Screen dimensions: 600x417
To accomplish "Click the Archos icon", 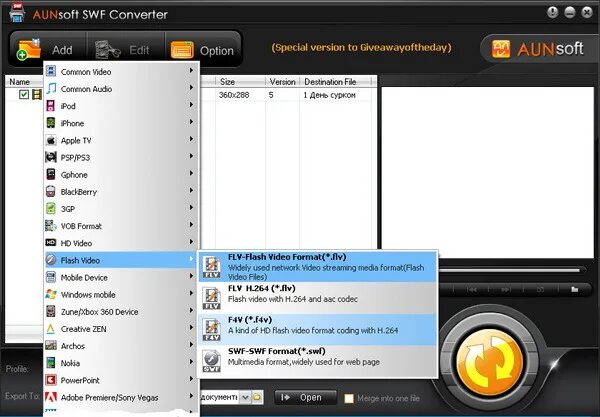I will pos(51,345).
